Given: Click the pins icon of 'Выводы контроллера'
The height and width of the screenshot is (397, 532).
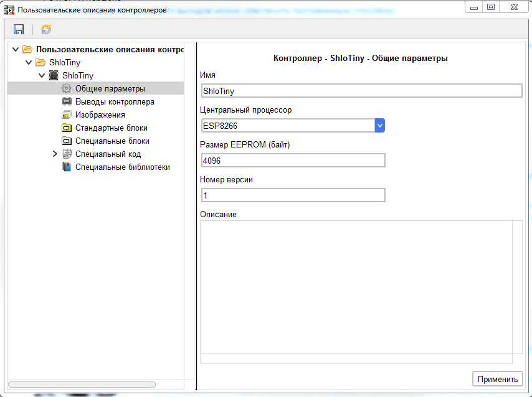Looking at the screenshot, I should pyautogui.click(x=67, y=101).
